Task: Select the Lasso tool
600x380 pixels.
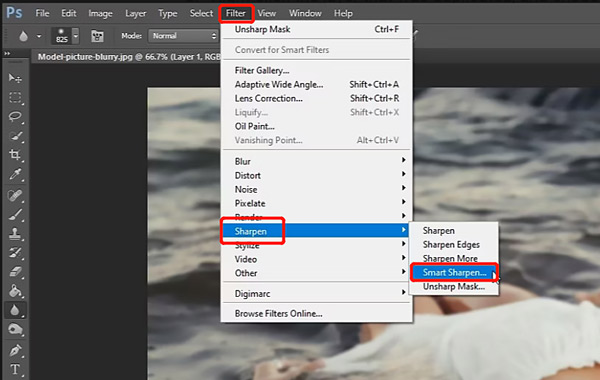Action: point(15,116)
